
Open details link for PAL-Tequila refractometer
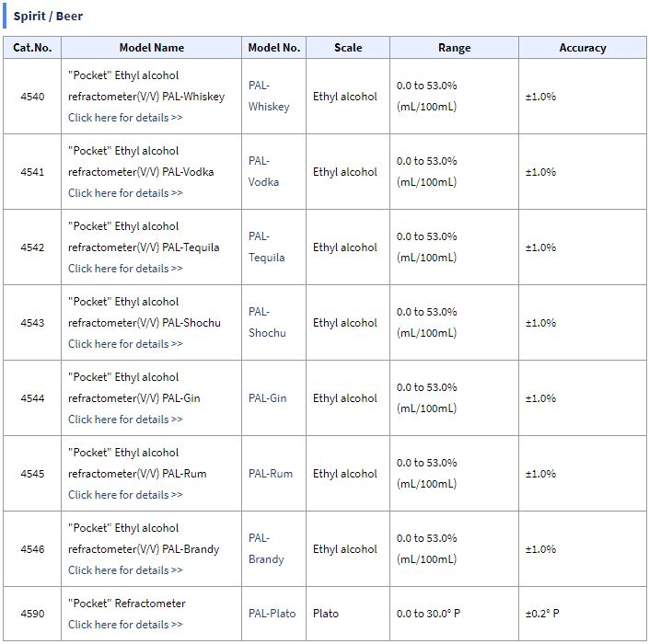pyautogui.click(x=125, y=269)
